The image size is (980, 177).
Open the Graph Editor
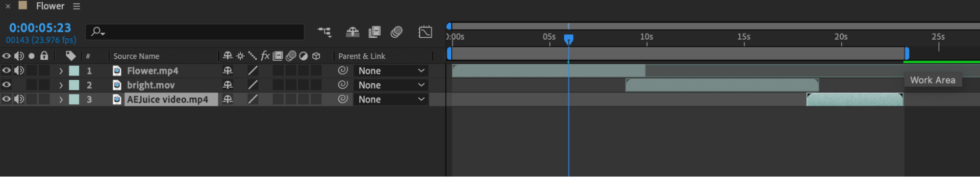pyautogui.click(x=425, y=32)
